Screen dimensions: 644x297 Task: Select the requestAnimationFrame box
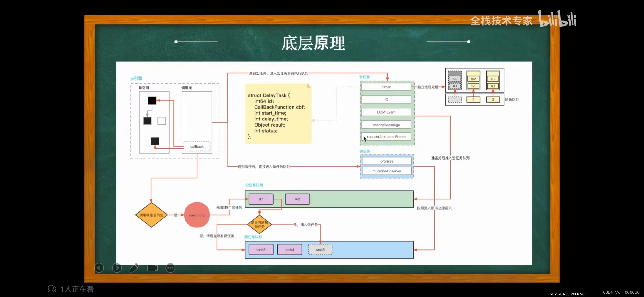[386, 137]
